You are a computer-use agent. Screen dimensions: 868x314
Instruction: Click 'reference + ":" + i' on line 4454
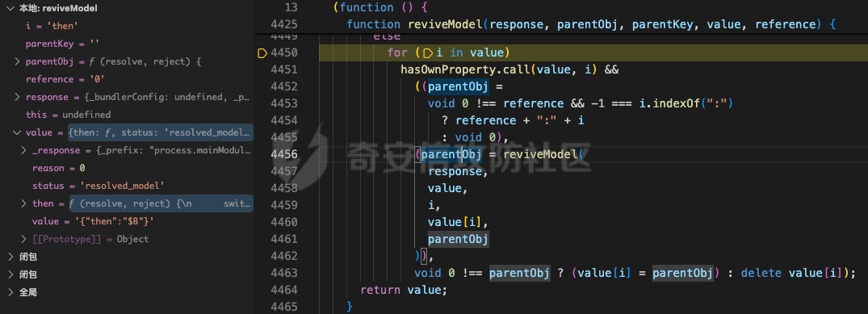tap(519, 120)
